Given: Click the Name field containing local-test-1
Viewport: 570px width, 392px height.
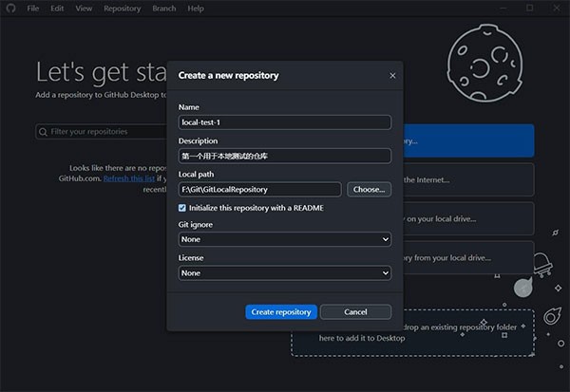Looking at the screenshot, I should [x=285, y=122].
